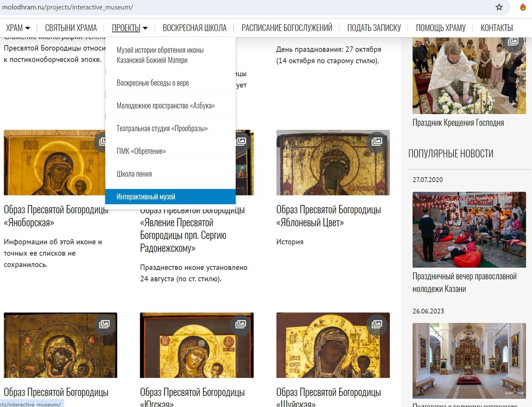Open the ПОДАТЬ ЗАПИСКУ page
This screenshot has height=407, width=532.
pyautogui.click(x=374, y=28)
